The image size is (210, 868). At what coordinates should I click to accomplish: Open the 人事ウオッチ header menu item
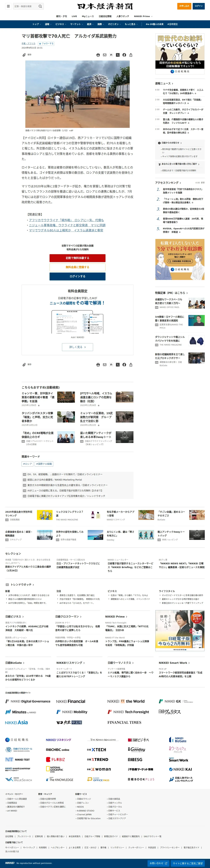click(x=123, y=16)
